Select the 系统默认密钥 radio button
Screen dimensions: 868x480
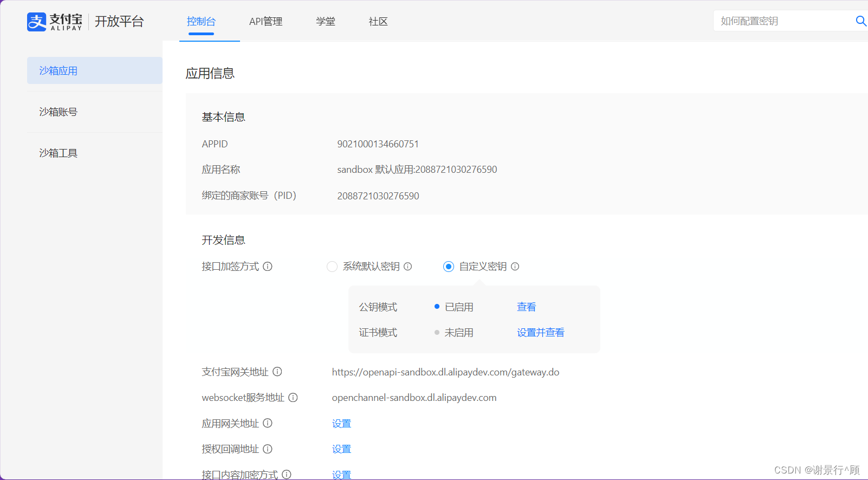point(332,267)
